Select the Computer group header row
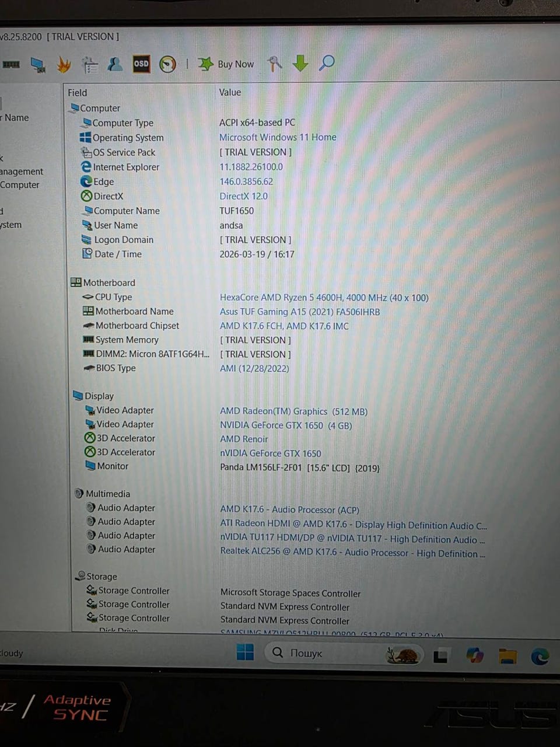This screenshot has width=560, height=747. tap(94, 108)
